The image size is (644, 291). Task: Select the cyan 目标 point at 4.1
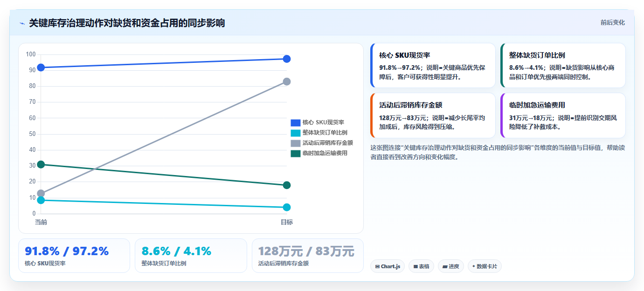click(287, 207)
